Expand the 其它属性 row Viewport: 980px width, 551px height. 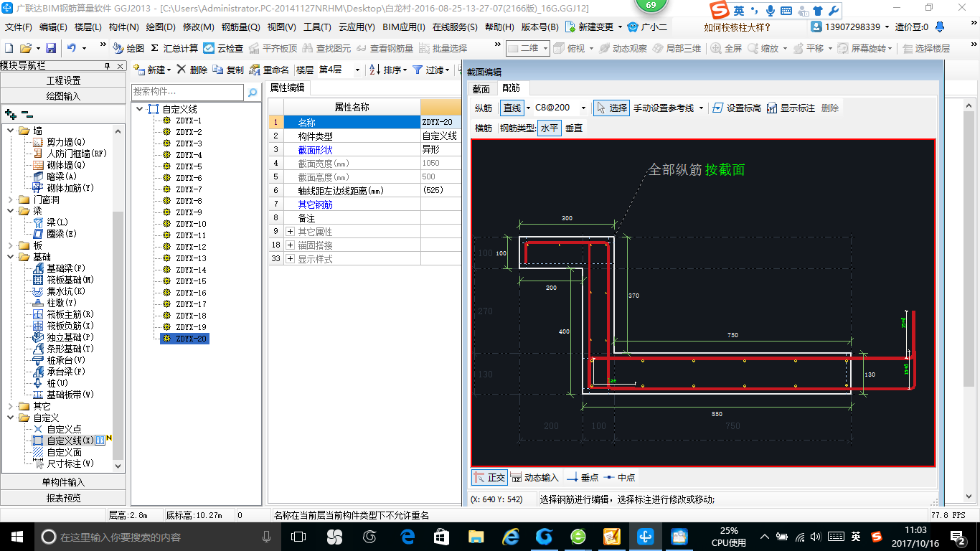coord(291,232)
